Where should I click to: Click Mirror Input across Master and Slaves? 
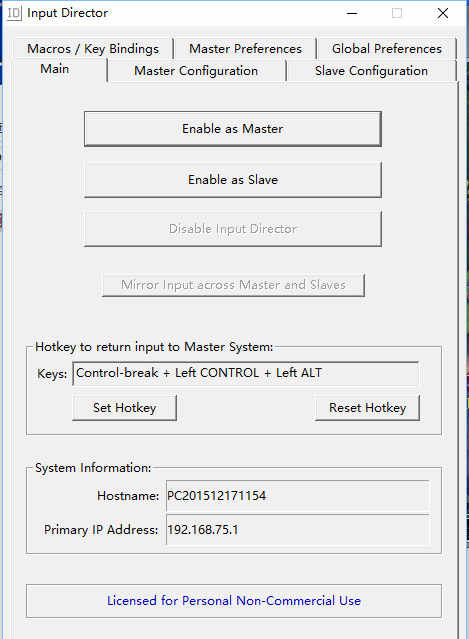point(233,284)
